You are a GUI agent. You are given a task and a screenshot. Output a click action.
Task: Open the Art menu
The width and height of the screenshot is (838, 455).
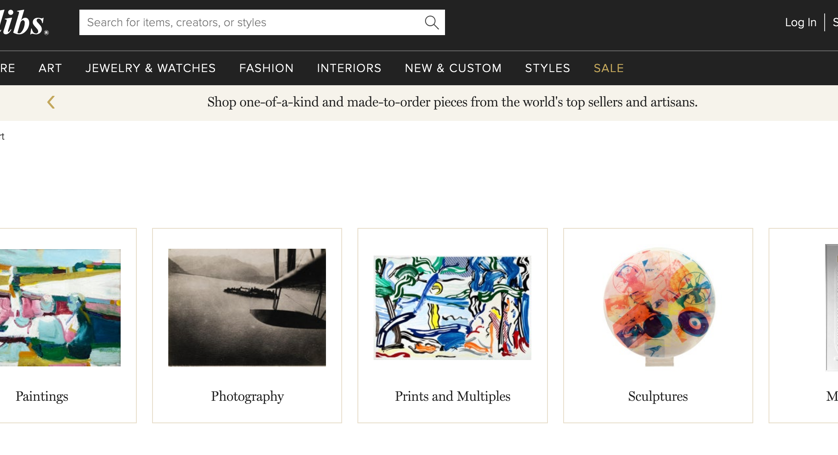[x=50, y=68]
